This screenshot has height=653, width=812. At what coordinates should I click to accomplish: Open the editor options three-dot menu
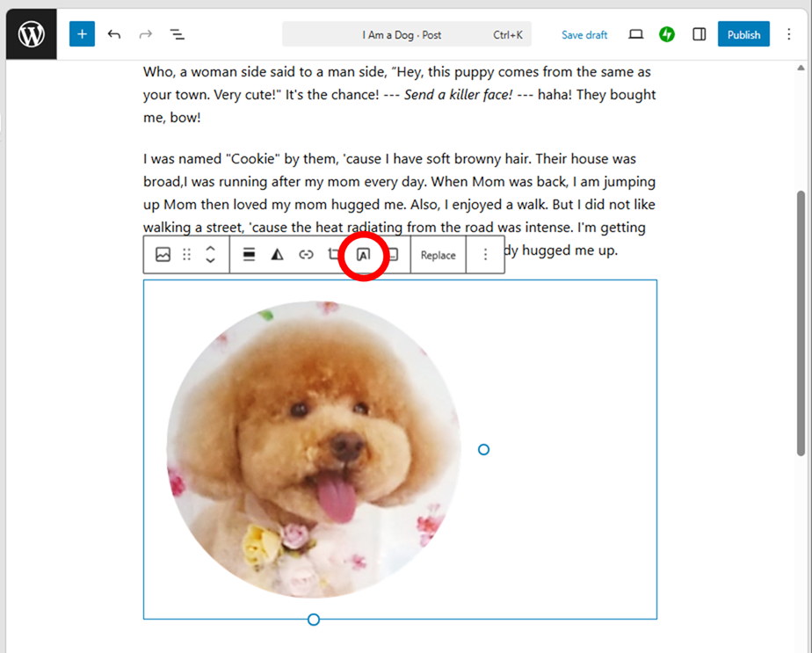(788, 34)
